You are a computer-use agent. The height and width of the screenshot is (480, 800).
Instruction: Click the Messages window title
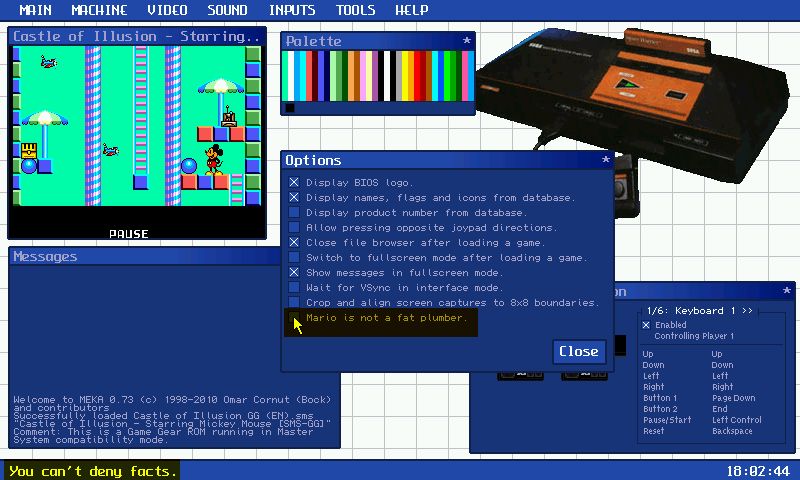pos(45,257)
